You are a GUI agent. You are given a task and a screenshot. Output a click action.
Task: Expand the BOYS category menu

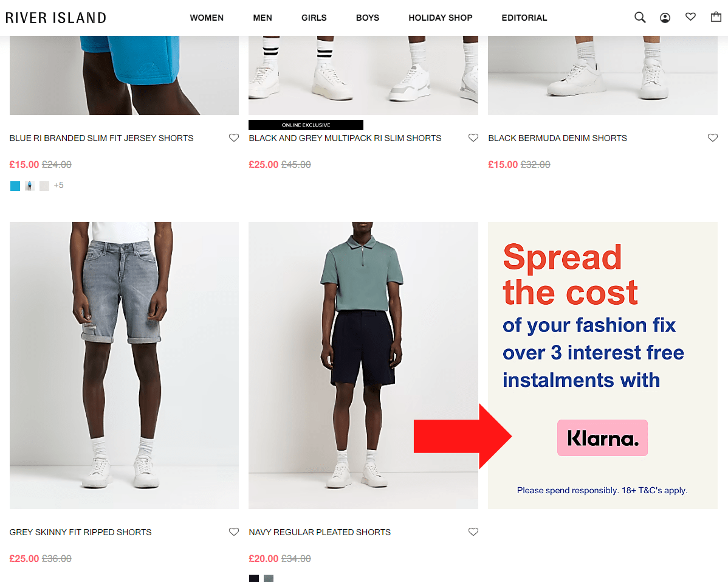(367, 18)
